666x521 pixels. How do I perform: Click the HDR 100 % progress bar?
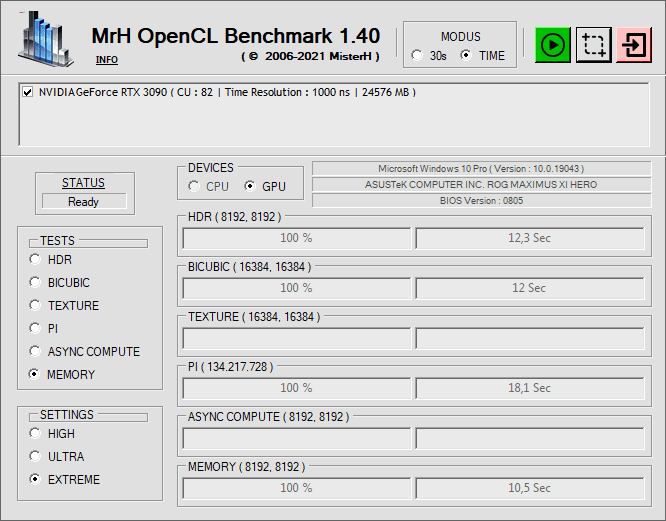pyautogui.click(x=296, y=238)
